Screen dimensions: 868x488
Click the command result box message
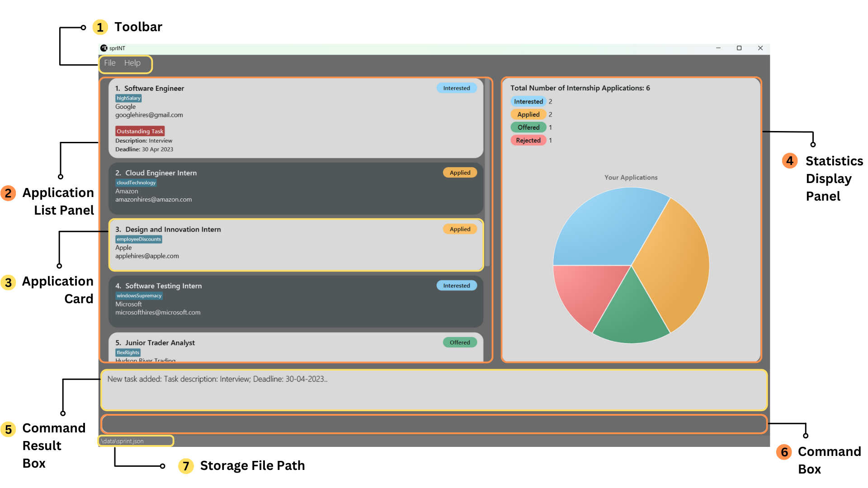tap(217, 379)
